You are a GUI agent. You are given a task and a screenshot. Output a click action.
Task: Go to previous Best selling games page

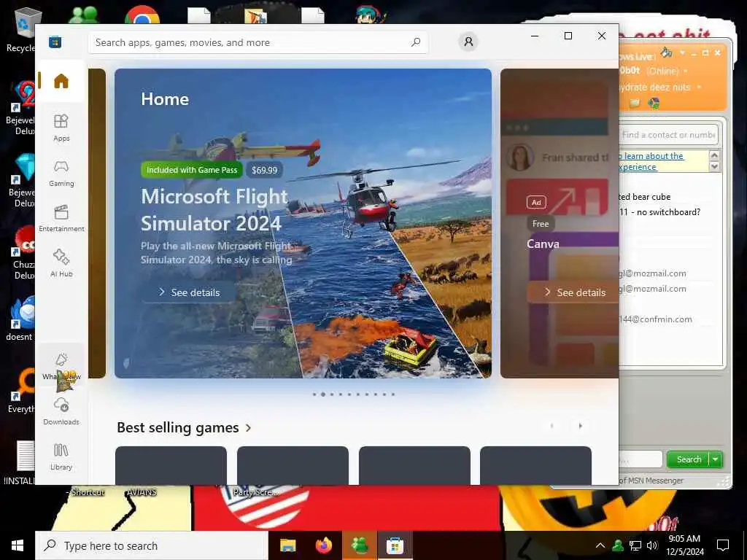[551, 426]
